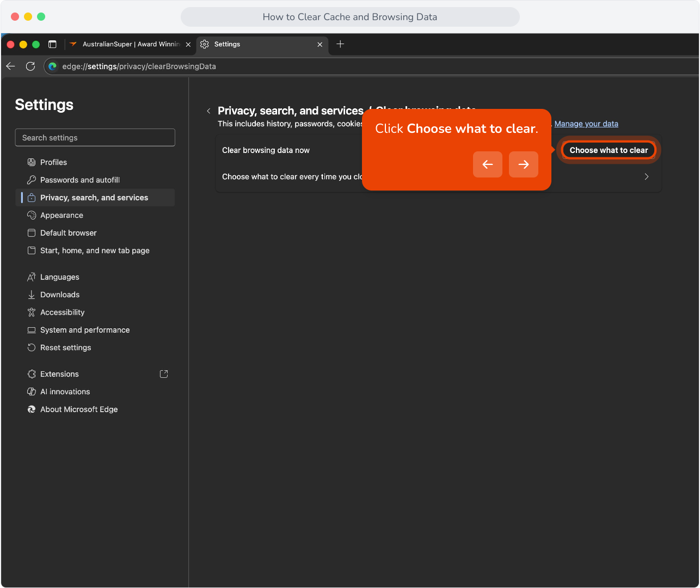Expand choose what to clear on close chevron
The height and width of the screenshot is (588, 700).
coord(647,176)
